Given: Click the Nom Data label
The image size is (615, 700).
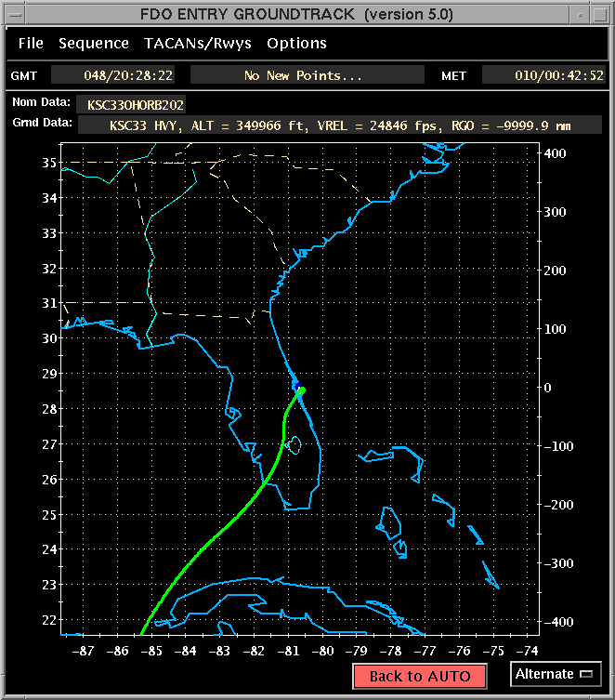Looking at the screenshot, I should tap(41, 102).
